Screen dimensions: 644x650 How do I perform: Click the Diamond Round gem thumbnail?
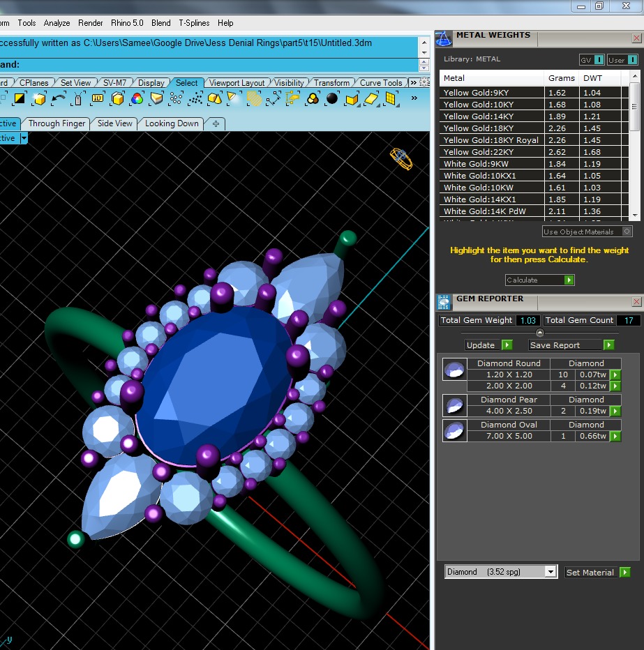pos(454,369)
